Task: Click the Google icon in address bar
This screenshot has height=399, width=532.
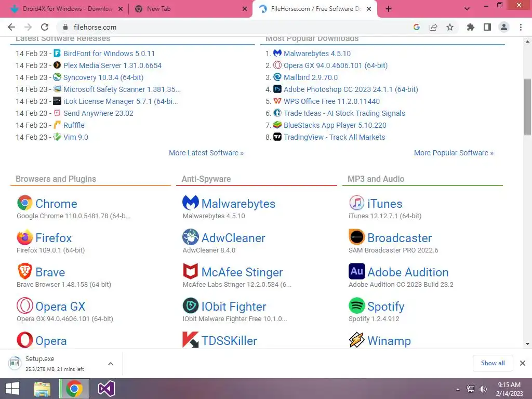Action: 417,27
